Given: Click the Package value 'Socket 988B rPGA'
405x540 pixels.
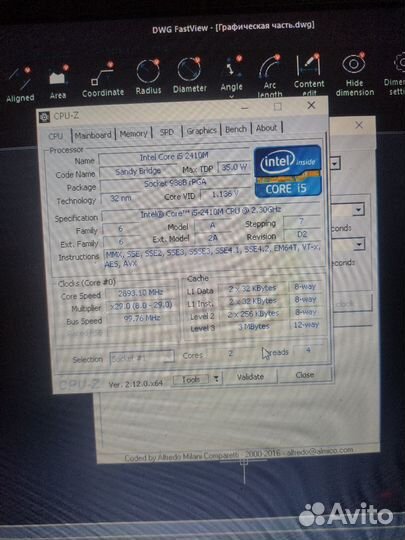Looking at the screenshot, I should [175, 183].
